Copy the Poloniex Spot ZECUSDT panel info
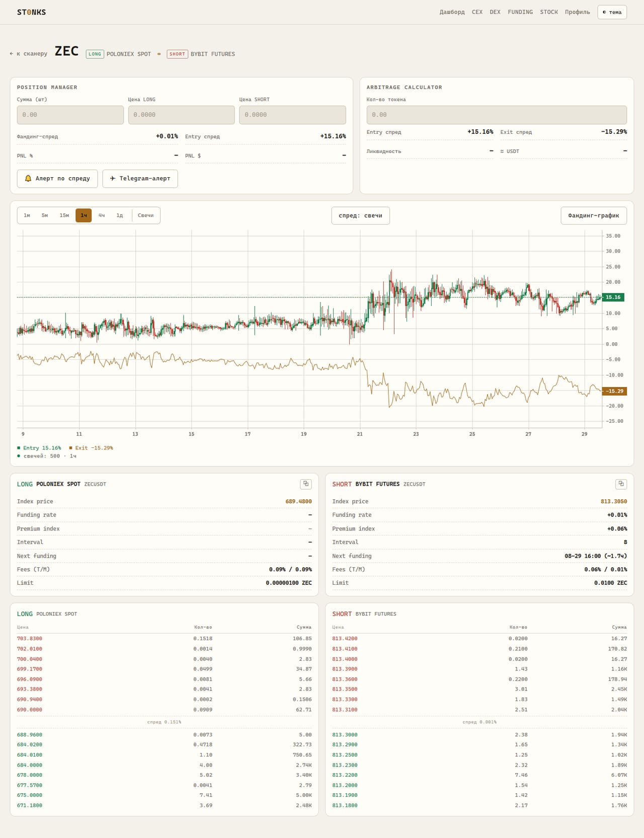Image resolution: width=644 pixels, height=838 pixels. (x=306, y=484)
